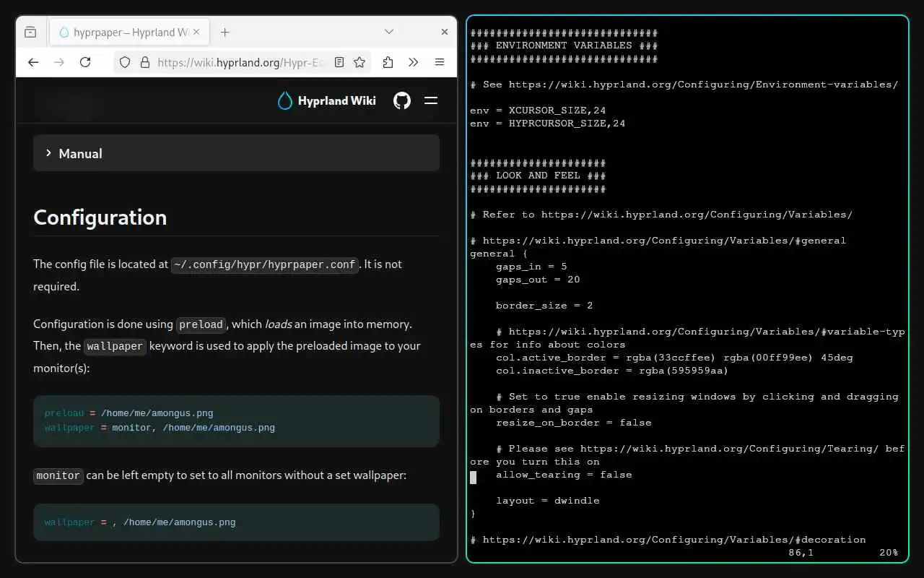Click the inline preload code word
924x578 pixels.
201,324
